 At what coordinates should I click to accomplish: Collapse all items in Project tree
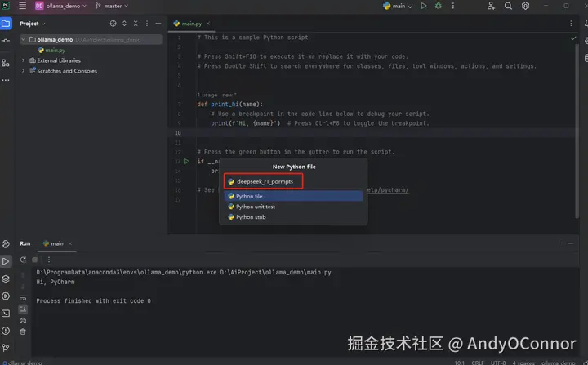pyautogui.click(x=136, y=23)
